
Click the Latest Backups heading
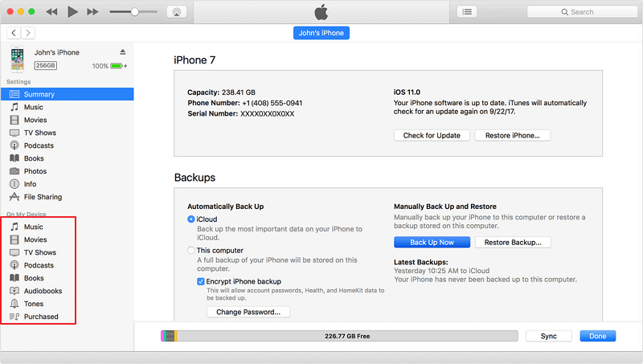coord(421,262)
